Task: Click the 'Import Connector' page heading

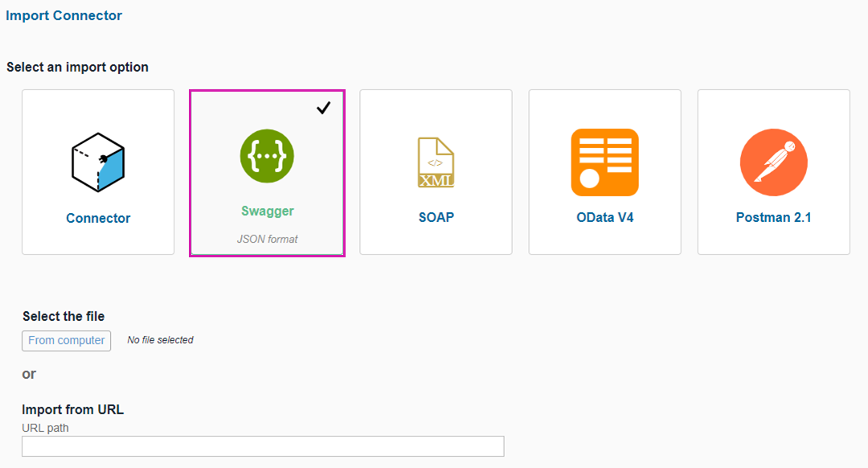Action: pos(64,15)
